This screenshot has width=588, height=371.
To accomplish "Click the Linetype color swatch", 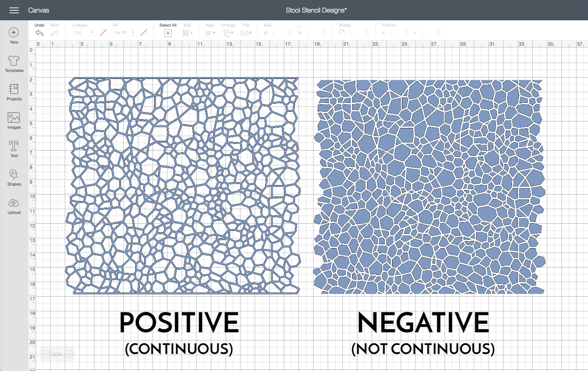I will (103, 32).
